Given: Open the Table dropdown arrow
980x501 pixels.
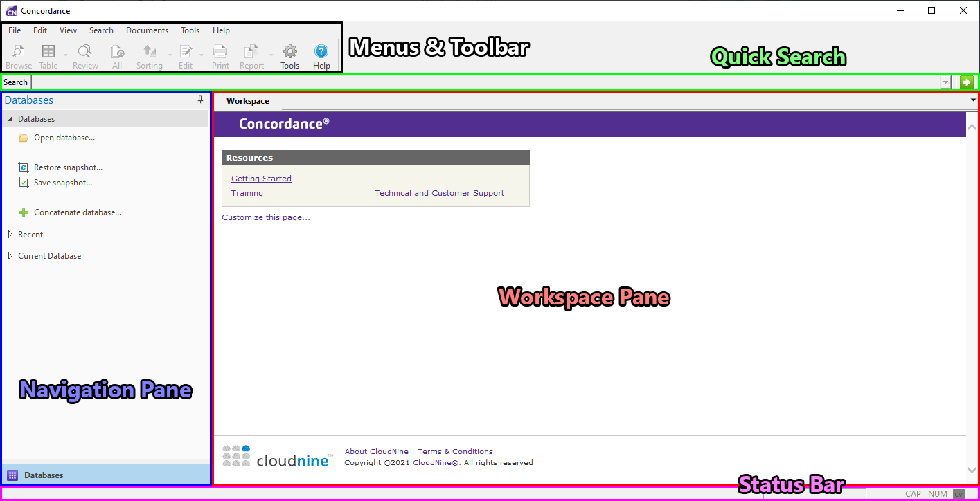Looking at the screenshot, I should click(x=65, y=54).
